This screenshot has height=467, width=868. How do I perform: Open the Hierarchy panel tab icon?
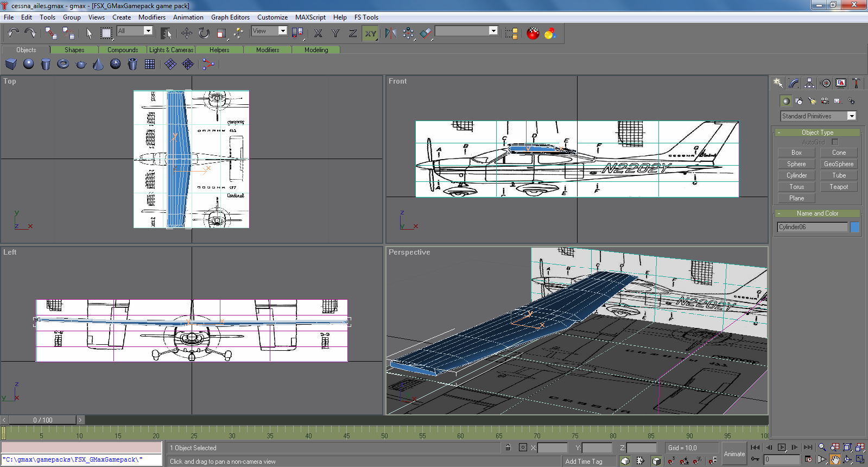pyautogui.click(x=809, y=83)
